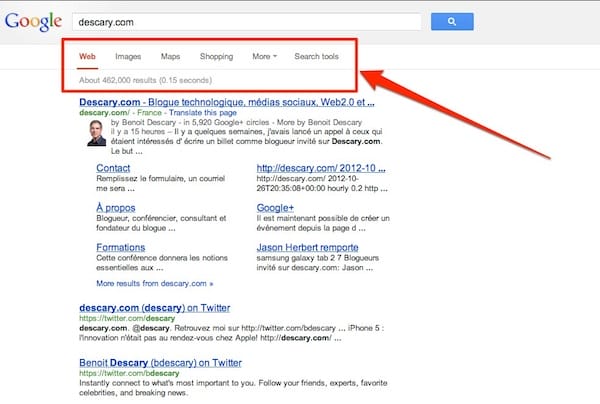Image resolution: width=600 pixels, height=404 pixels.
Task: Switch to the Maps tab
Action: pyautogui.click(x=170, y=56)
